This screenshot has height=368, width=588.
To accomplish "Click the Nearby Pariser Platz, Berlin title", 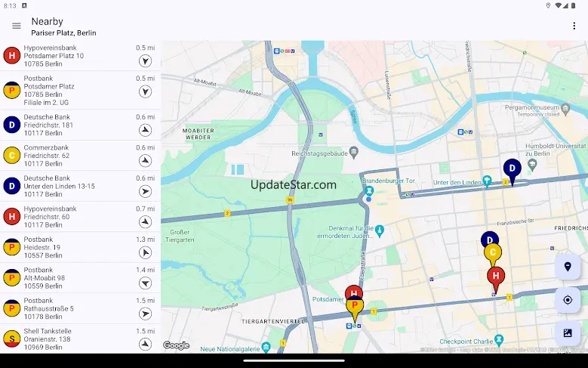I will click(63, 26).
